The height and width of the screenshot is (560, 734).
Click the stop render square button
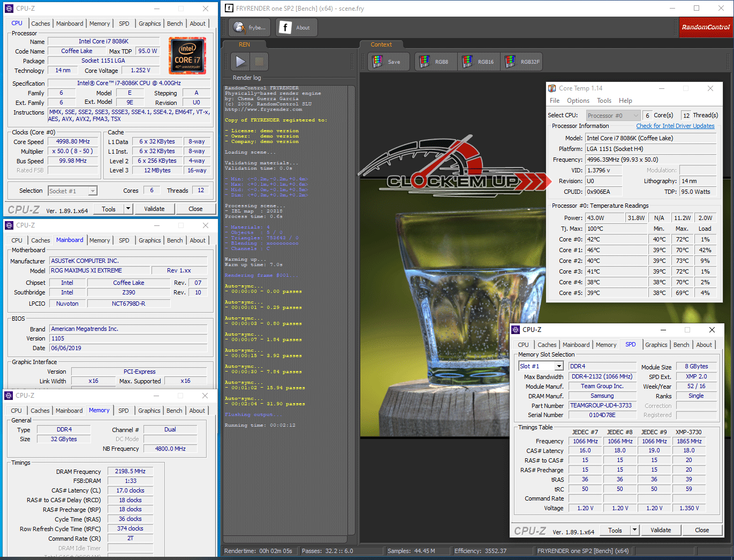(259, 62)
